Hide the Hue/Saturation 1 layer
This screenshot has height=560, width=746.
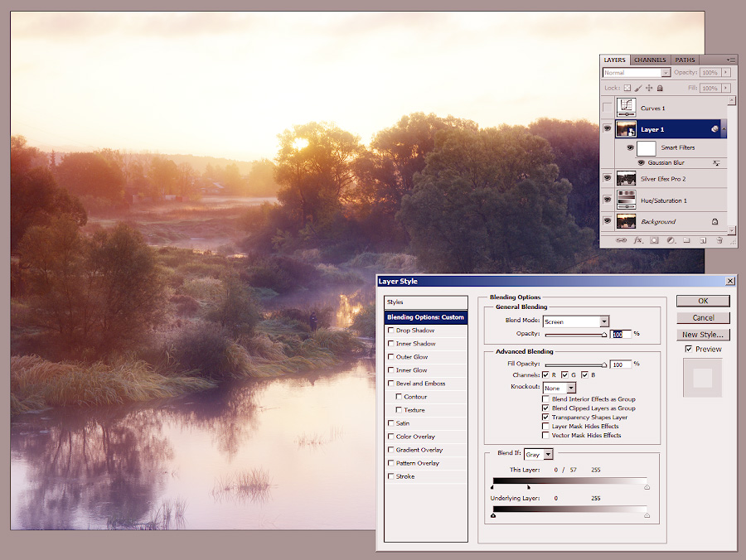[608, 200]
